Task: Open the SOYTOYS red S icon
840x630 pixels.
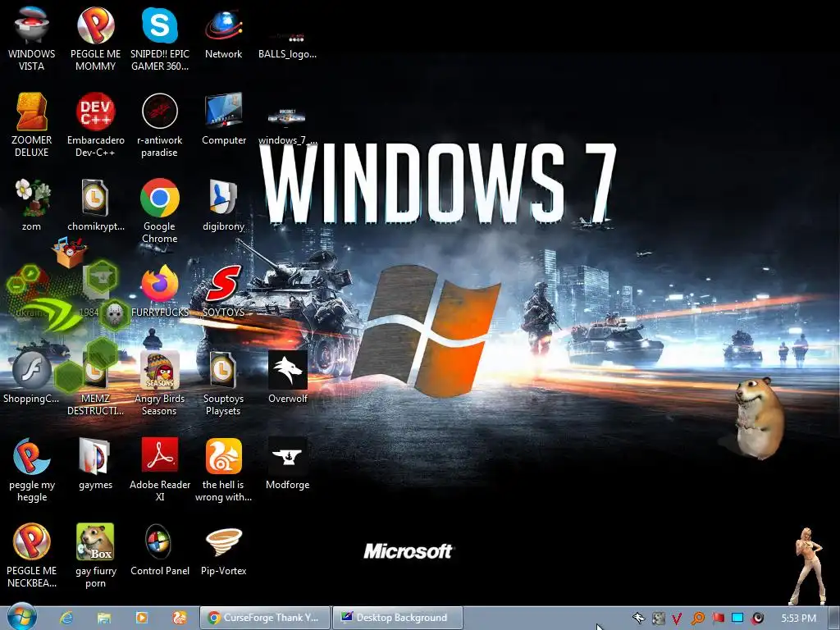Action: 223,291
